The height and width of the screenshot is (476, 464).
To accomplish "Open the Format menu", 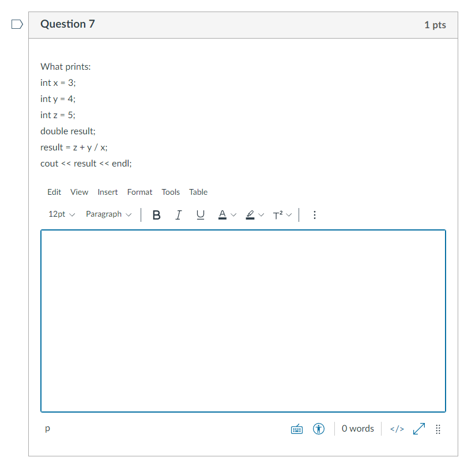I will click(139, 192).
